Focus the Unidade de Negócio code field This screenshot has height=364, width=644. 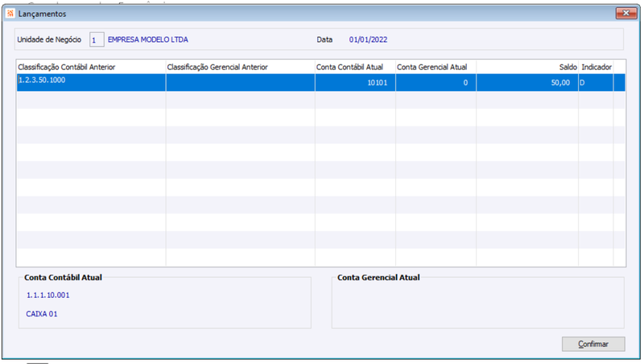coord(97,39)
